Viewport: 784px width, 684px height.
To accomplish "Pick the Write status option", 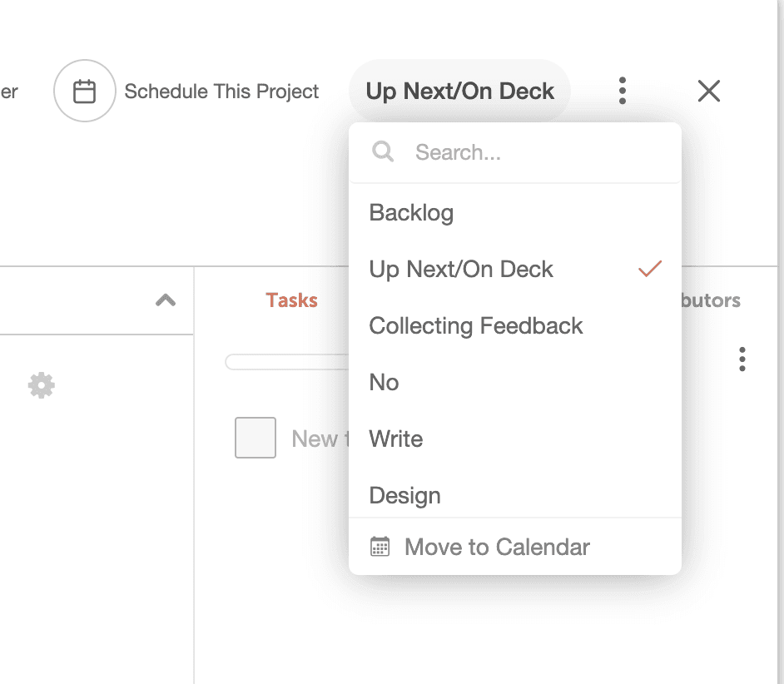I will (x=515, y=439).
